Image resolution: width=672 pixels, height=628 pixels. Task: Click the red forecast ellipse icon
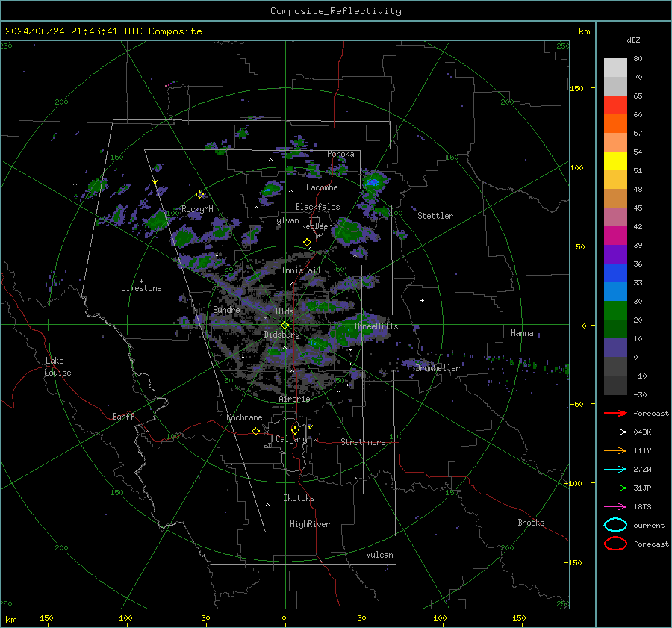615,544
